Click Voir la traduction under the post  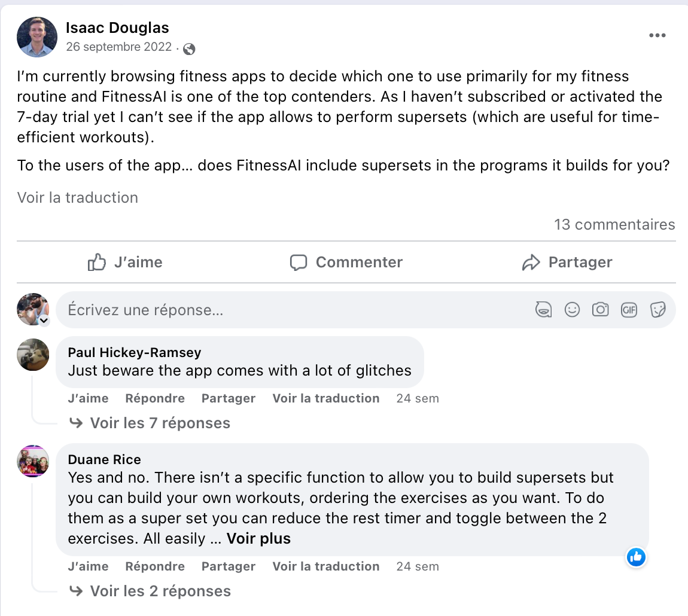[78, 197]
